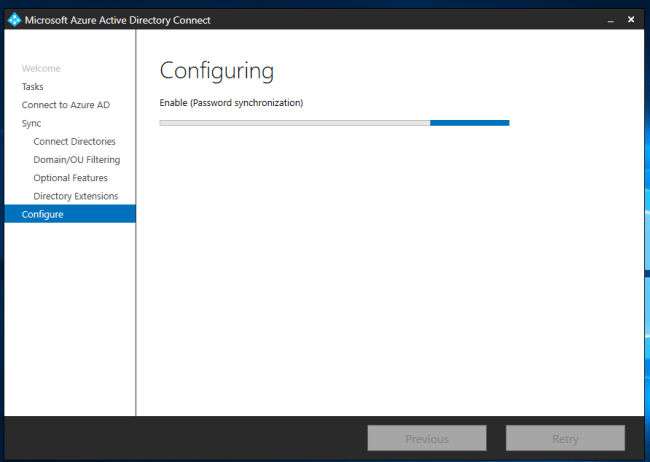Go to the Optional Features sub-step

(70, 178)
